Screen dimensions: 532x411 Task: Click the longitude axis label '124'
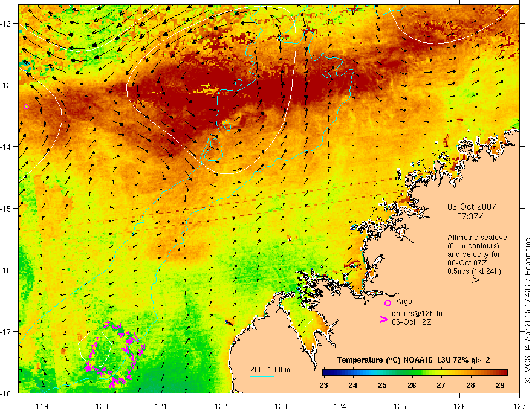(x=340, y=406)
